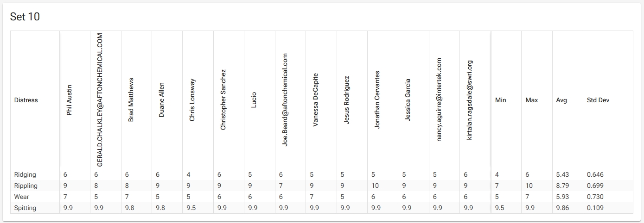Image resolution: width=644 pixels, height=223 pixels.
Task: Click the Min column header
Action: click(x=501, y=100)
